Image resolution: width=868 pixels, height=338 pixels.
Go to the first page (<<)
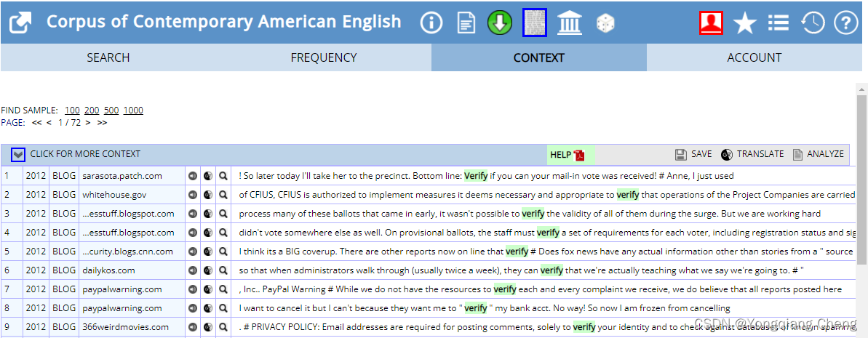36,123
